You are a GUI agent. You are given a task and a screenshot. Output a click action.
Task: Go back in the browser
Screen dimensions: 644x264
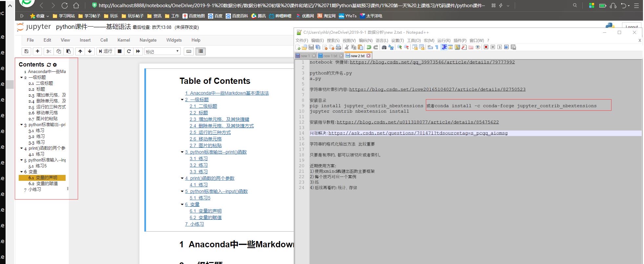pos(42,6)
